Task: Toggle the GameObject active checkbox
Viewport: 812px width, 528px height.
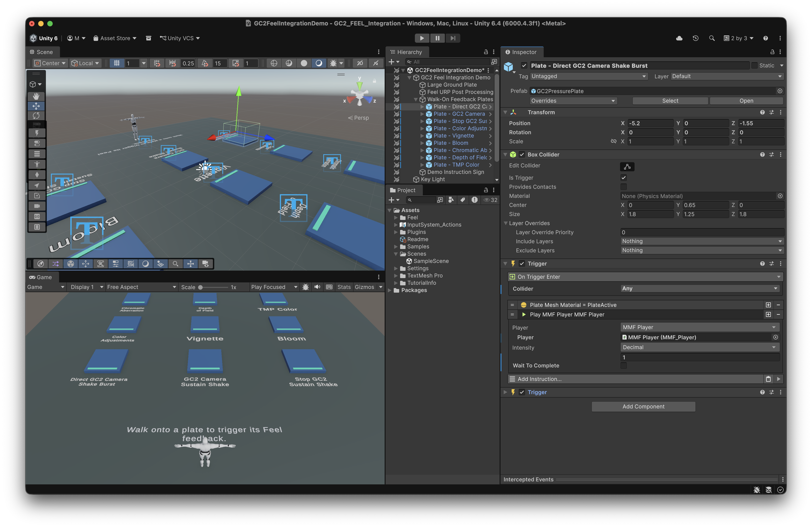Action: pyautogui.click(x=524, y=65)
